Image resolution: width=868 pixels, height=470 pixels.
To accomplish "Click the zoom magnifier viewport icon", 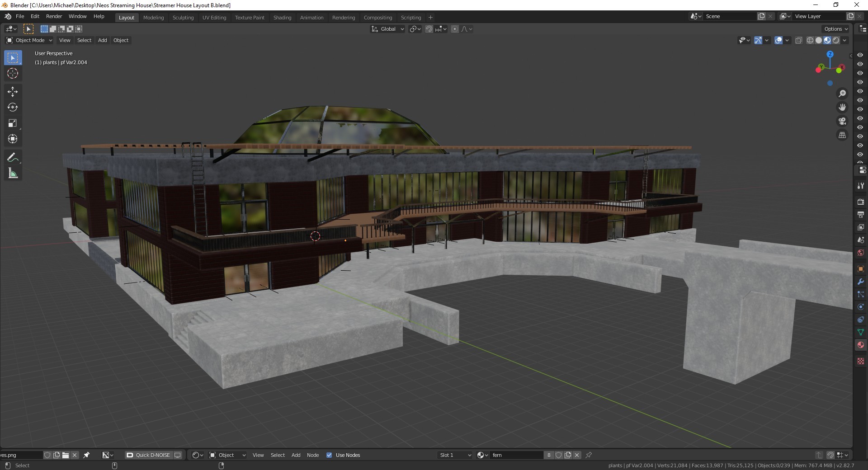I will [842, 94].
